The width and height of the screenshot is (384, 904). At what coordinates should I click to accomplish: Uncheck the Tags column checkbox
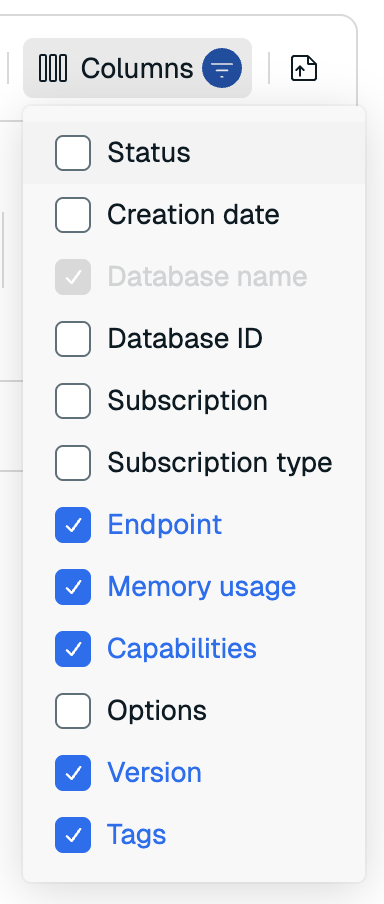[73, 834]
